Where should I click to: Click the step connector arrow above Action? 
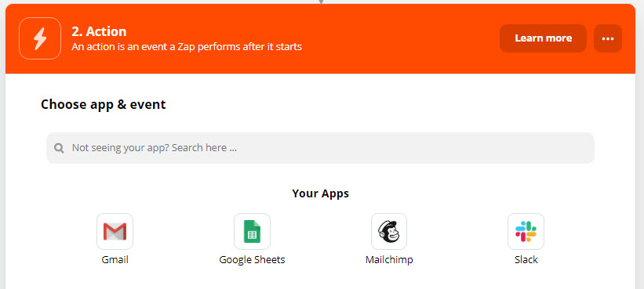click(321, 2)
